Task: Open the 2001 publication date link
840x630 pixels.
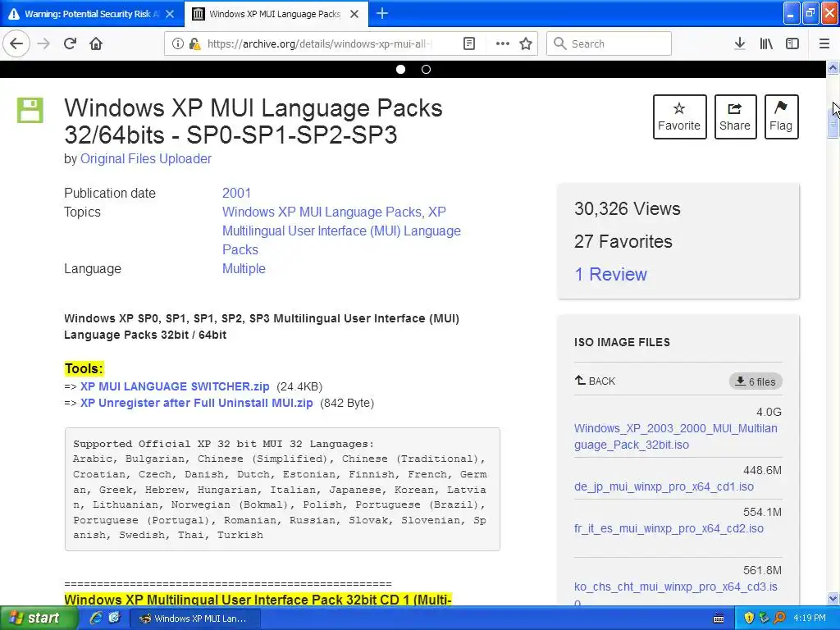Action: (236, 193)
